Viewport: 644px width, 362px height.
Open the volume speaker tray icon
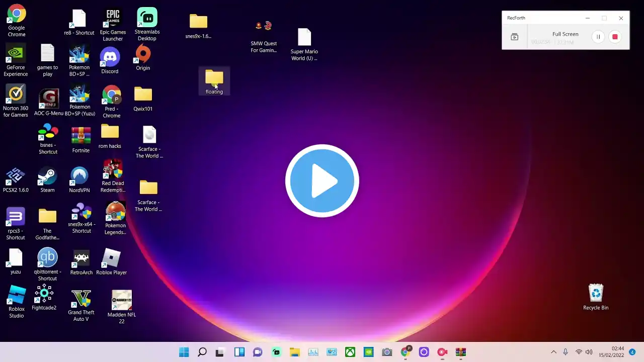[x=589, y=352]
